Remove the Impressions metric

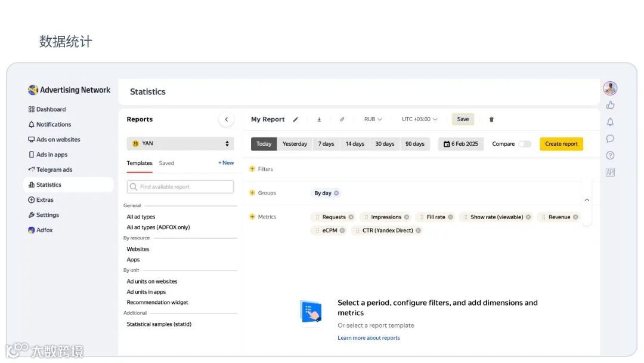coord(407,217)
